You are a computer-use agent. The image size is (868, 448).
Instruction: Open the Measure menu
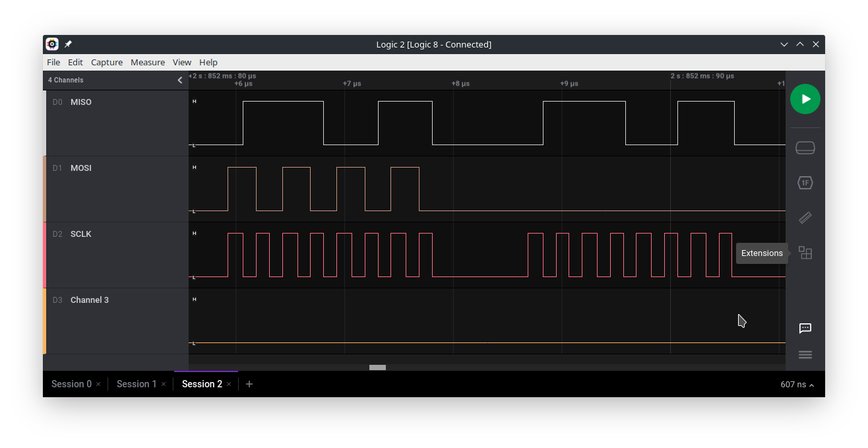[148, 62]
